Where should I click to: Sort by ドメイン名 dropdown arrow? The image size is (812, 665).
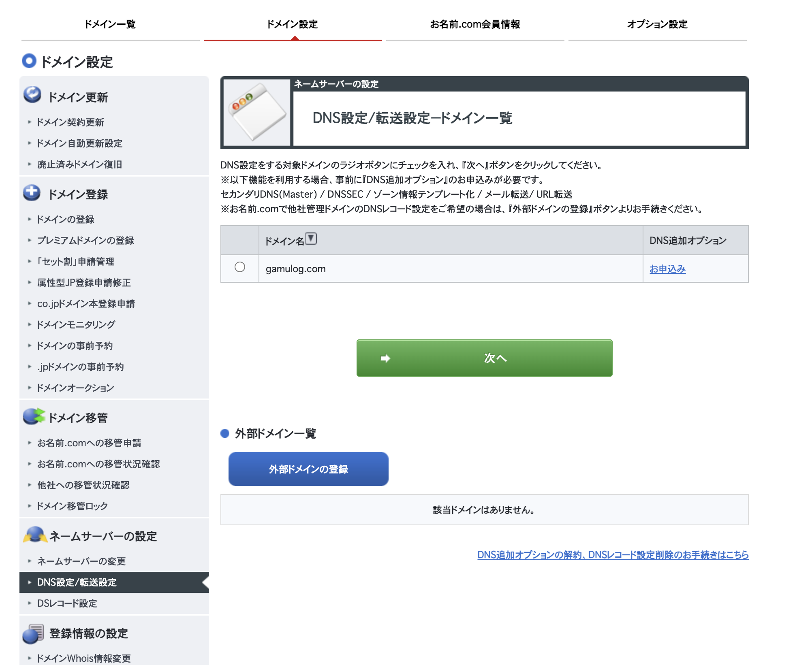(x=311, y=239)
